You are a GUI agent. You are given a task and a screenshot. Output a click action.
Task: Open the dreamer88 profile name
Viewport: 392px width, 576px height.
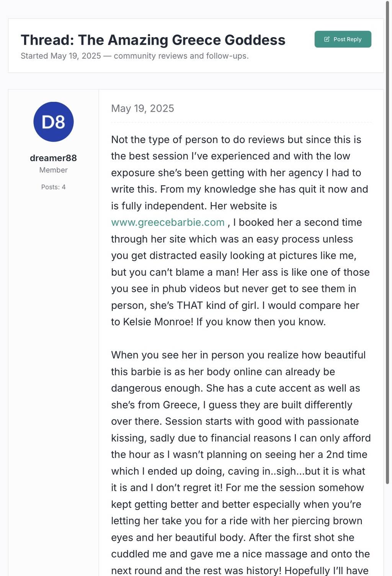(x=53, y=158)
